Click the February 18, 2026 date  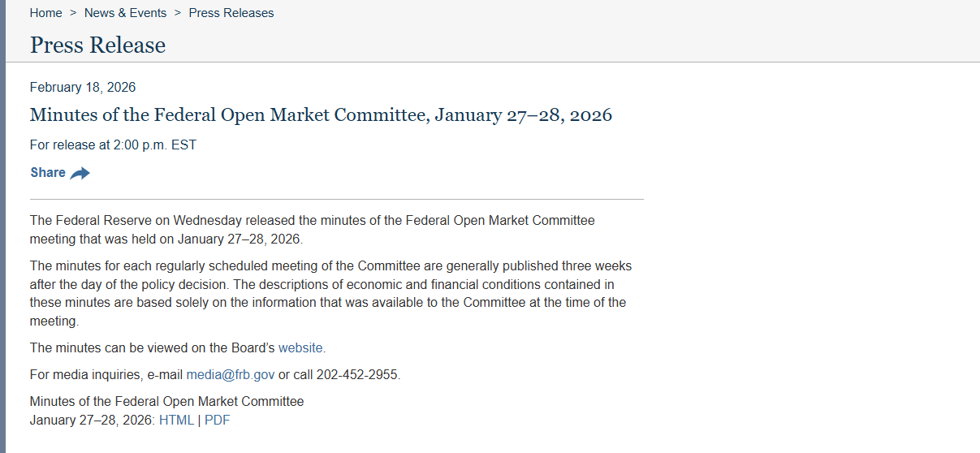point(83,87)
